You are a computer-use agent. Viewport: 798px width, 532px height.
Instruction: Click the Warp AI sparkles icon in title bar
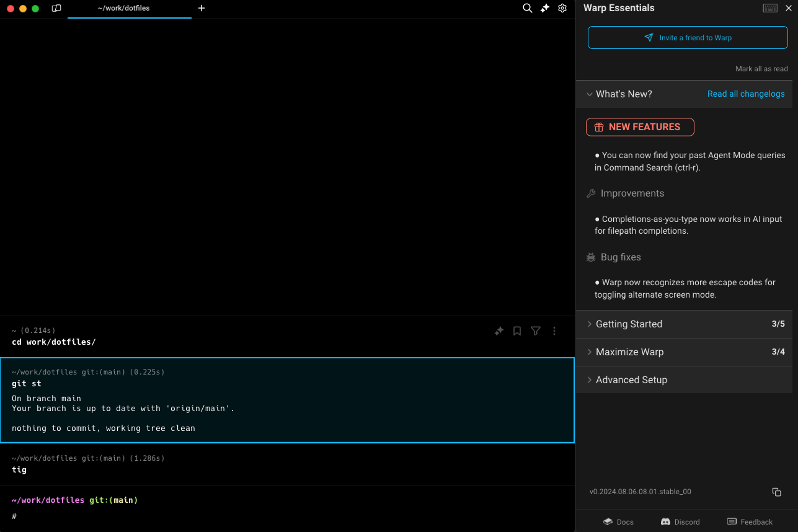coord(545,8)
